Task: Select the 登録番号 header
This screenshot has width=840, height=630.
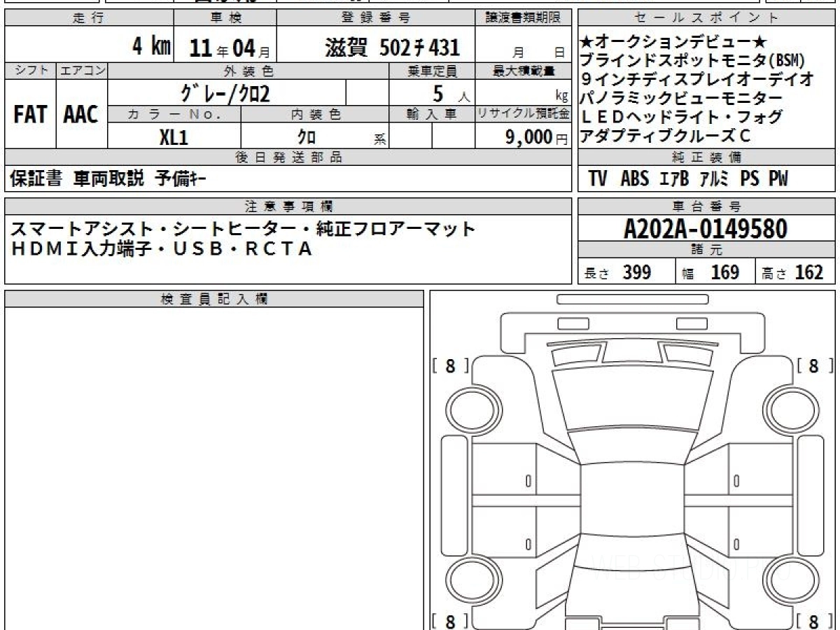Action: tap(377, 18)
